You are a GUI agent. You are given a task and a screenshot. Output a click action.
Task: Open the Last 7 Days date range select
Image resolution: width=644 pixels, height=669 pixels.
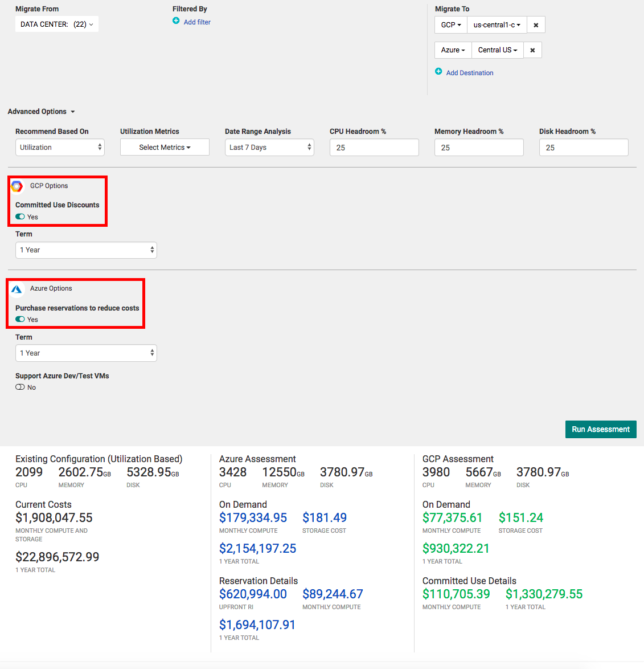point(269,147)
